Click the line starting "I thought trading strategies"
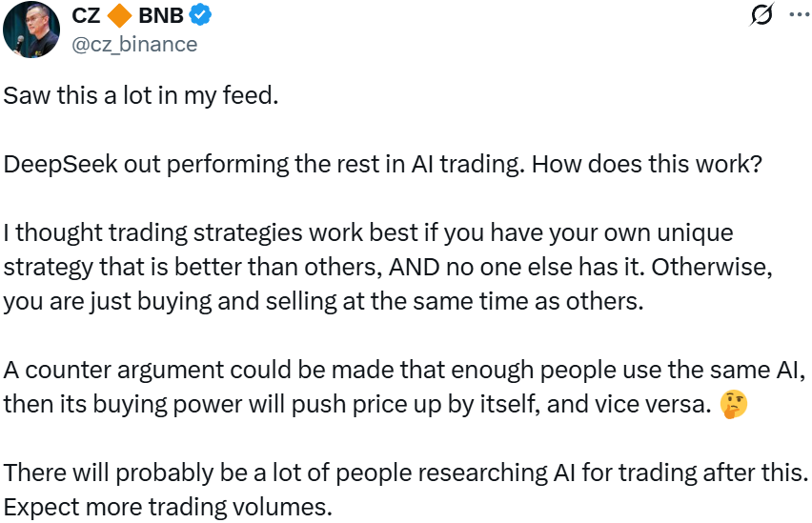 tap(368, 232)
